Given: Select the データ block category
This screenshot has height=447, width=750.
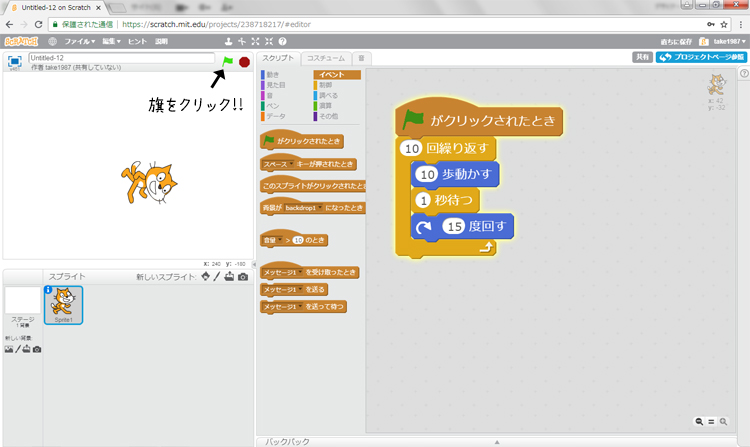Looking at the screenshot, I should point(276,117).
